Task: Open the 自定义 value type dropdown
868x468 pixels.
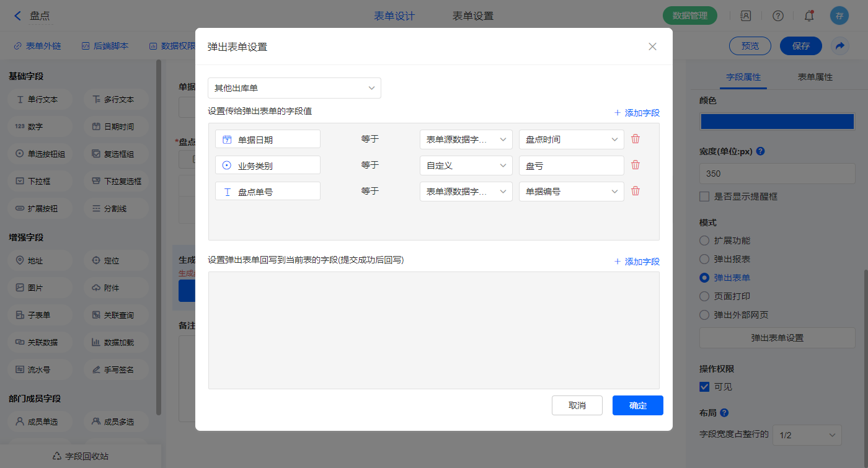Action: pyautogui.click(x=466, y=166)
